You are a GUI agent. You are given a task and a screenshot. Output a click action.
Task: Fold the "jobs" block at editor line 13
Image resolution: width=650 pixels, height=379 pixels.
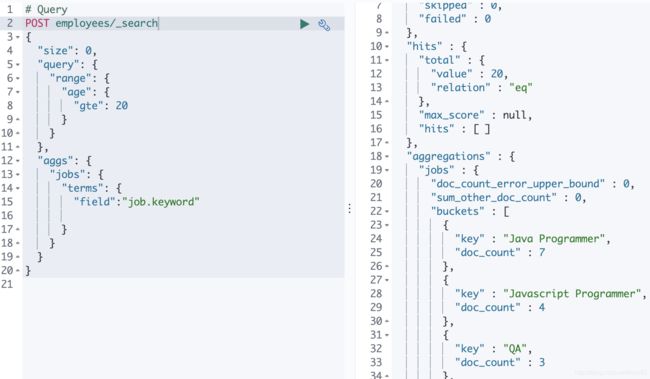click(x=18, y=175)
